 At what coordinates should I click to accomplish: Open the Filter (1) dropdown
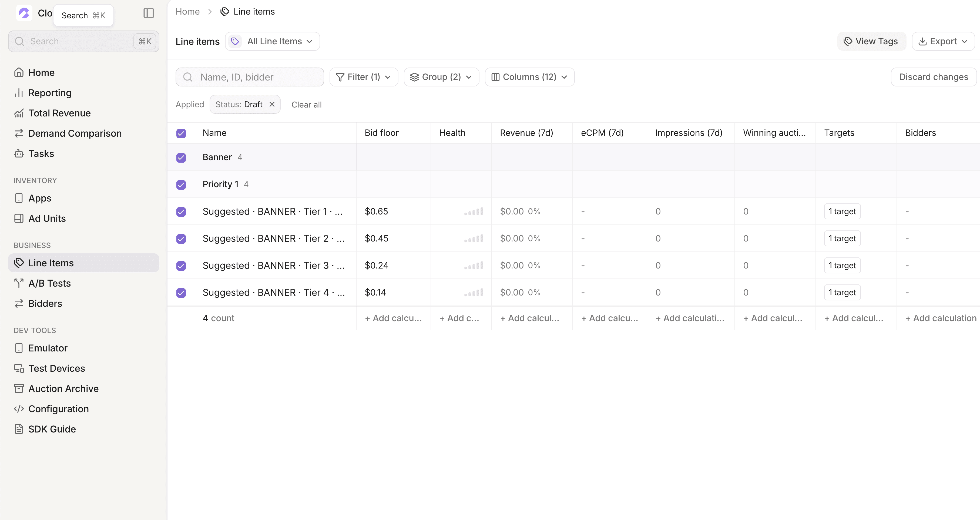point(364,77)
